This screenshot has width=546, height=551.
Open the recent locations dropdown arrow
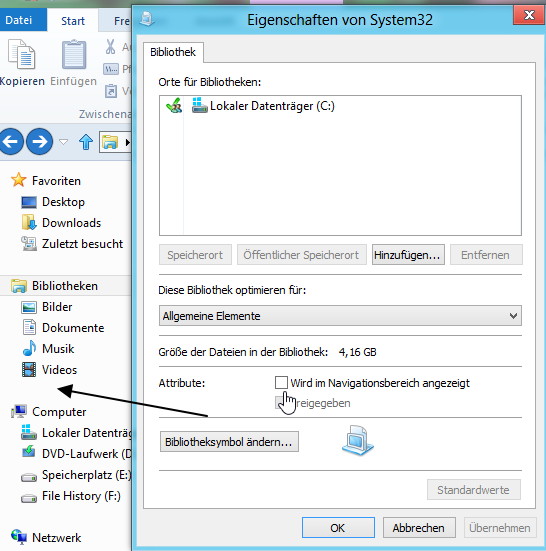click(x=63, y=142)
